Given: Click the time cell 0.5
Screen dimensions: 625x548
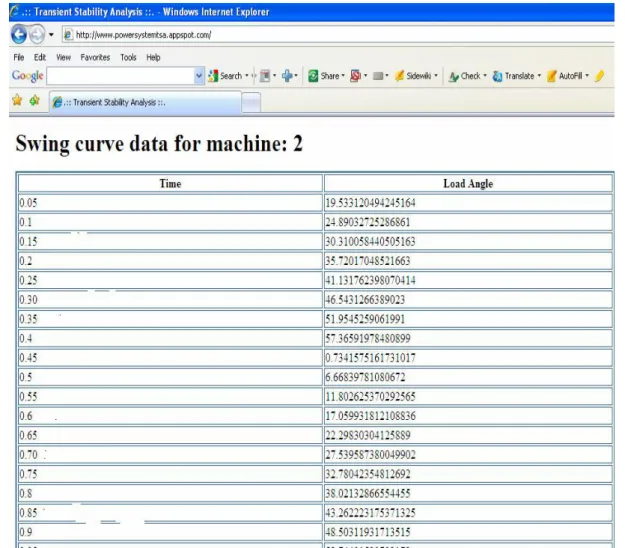Looking at the screenshot, I should coord(170,377).
